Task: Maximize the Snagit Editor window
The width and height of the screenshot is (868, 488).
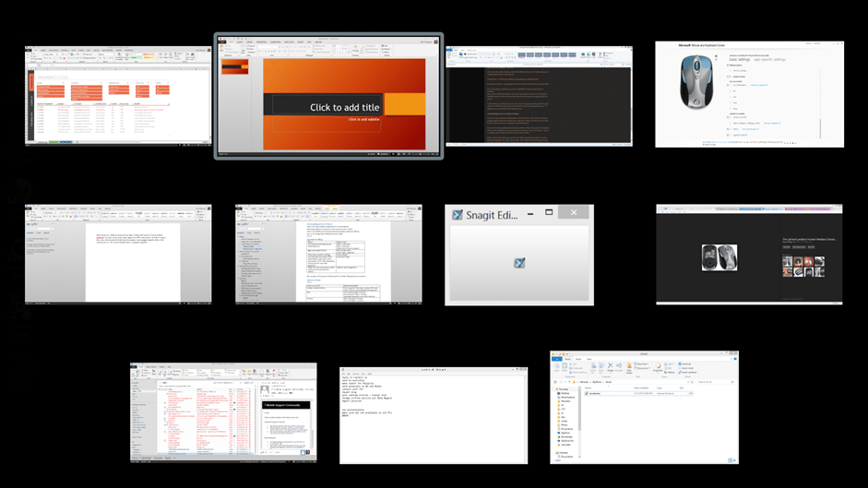Action: pyautogui.click(x=549, y=213)
